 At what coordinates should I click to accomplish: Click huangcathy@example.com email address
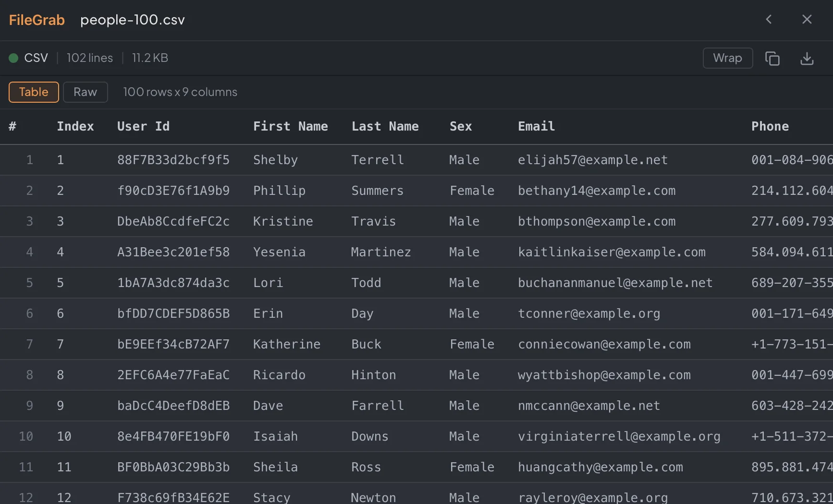pos(600,467)
